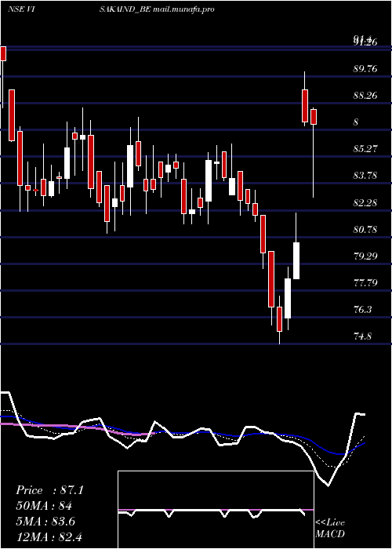
Task: Click the 5MA : 83.6 readout
Action: click(x=45, y=522)
